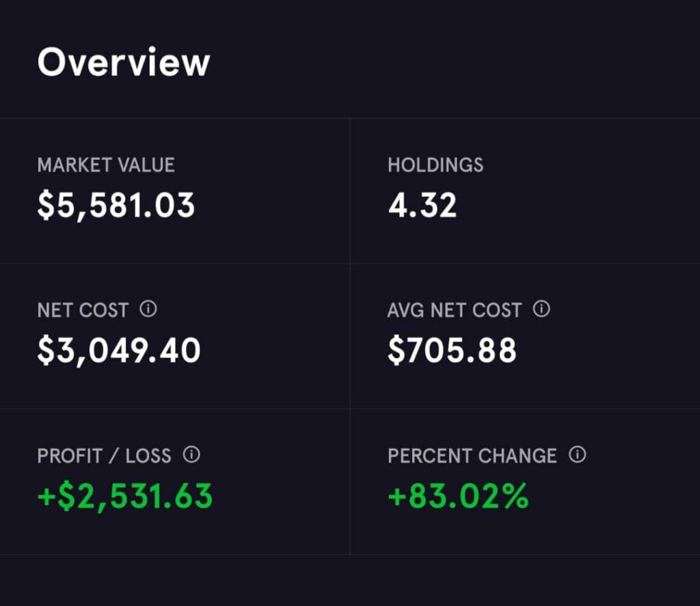Select the Market Value label
700x606 pixels.
(x=106, y=165)
